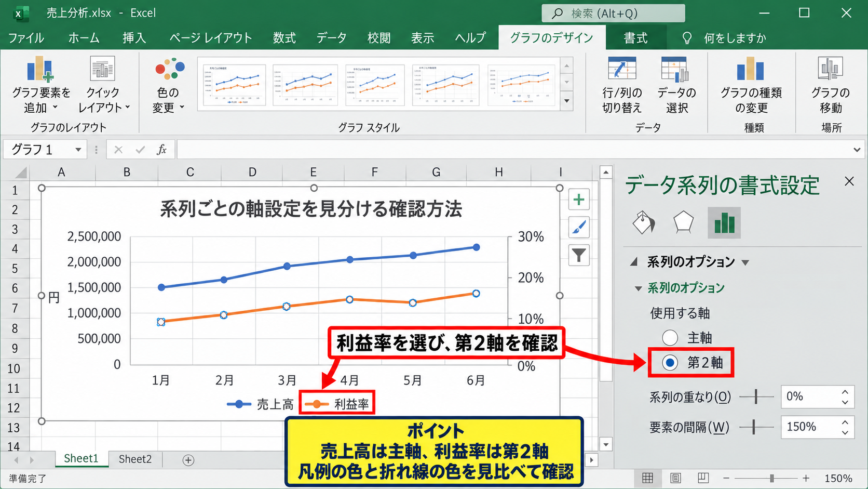Image resolution: width=868 pixels, height=489 pixels.
Task: Increase 系列の重なり value with stepper
Action: (845, 392)
